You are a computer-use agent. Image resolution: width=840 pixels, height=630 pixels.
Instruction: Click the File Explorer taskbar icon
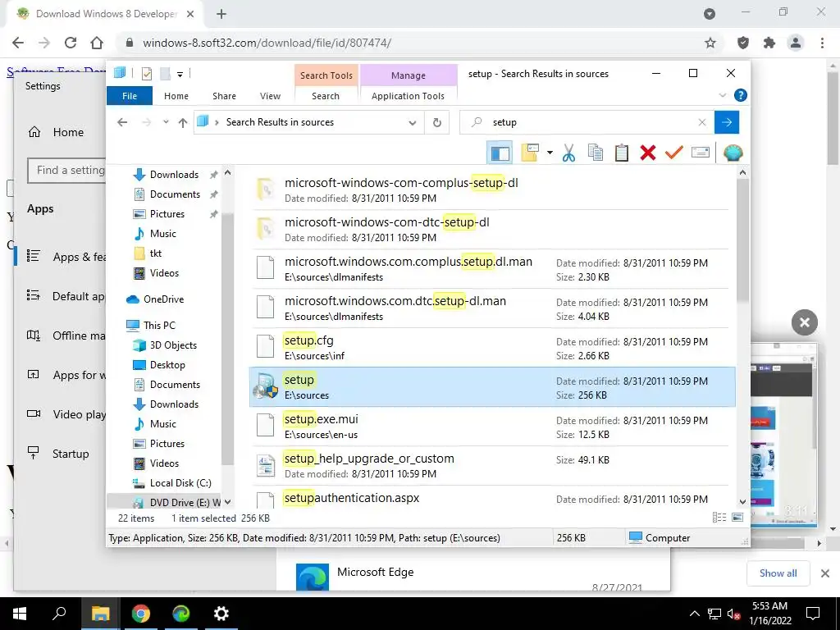[100, 614]
